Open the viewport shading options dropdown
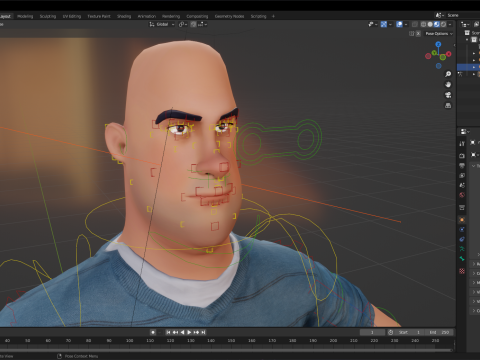480x360 pixels. 450,24
